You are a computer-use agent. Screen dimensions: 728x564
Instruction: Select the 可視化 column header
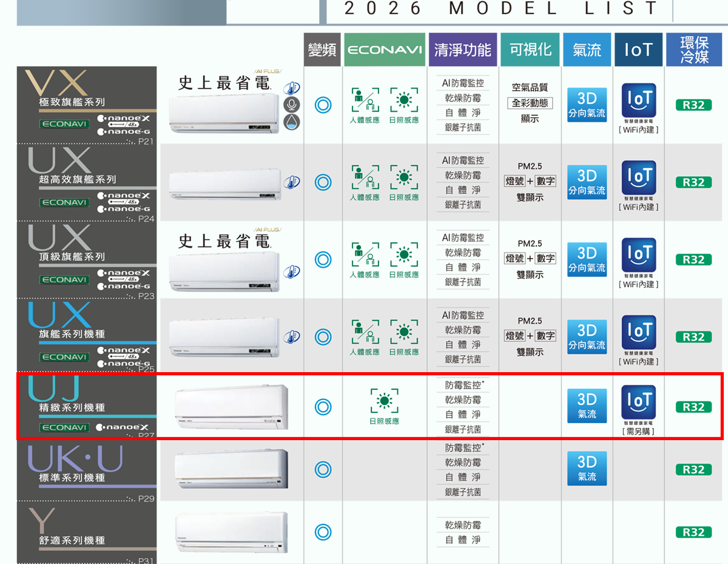tap(530, 50)
